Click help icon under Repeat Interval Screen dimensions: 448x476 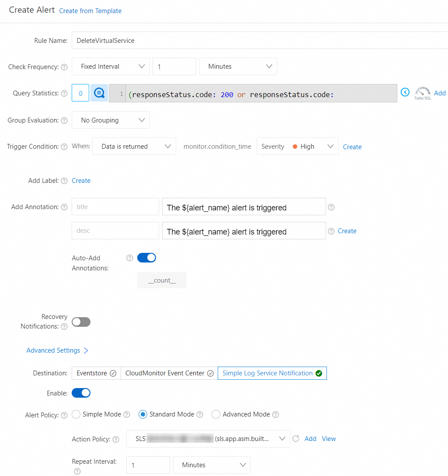tap(77, 471)
